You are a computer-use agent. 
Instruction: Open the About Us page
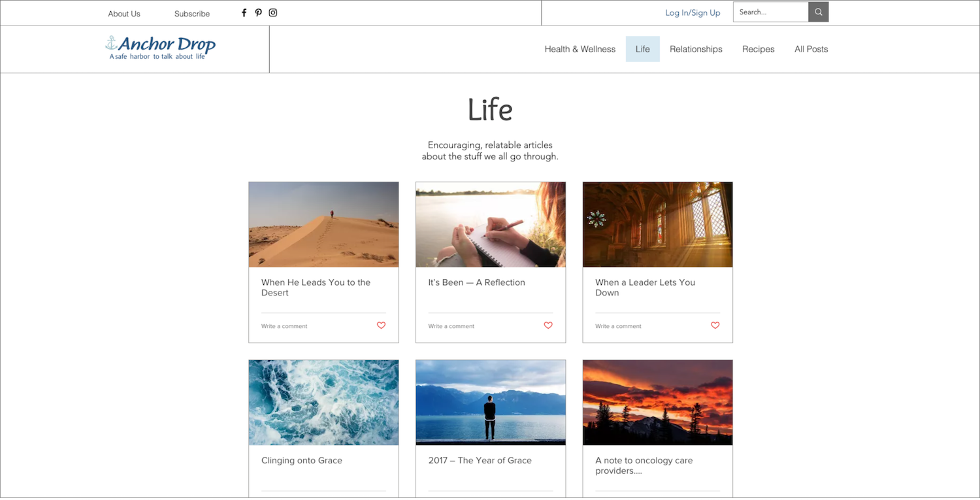pyautogui.click(x=124, y=14)
